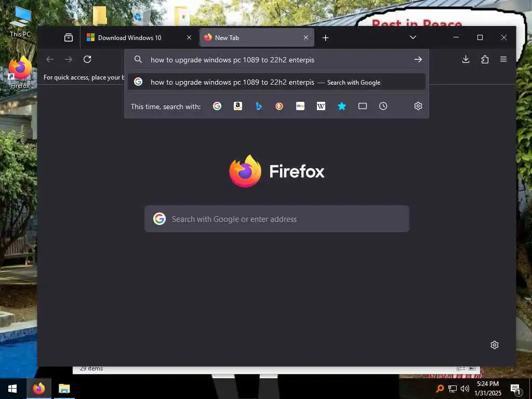Open the volume control in tray

tap(465, 389)
